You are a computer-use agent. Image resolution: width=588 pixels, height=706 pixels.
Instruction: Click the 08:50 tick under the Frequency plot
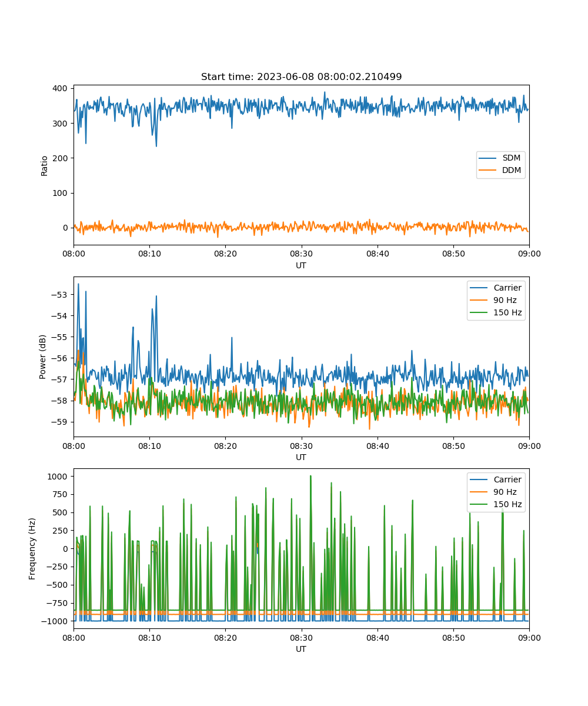pyautogui.click(x=453, y=637)
